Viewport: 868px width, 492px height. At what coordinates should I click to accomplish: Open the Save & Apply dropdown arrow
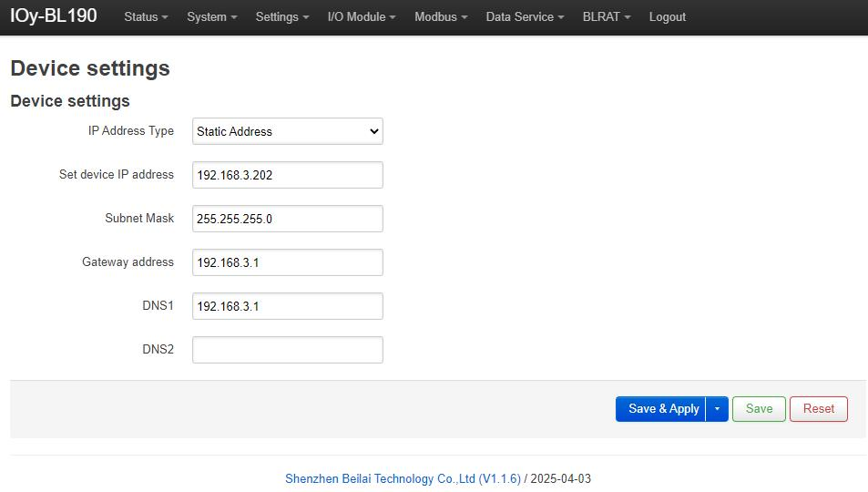click(x=717, y=409)
